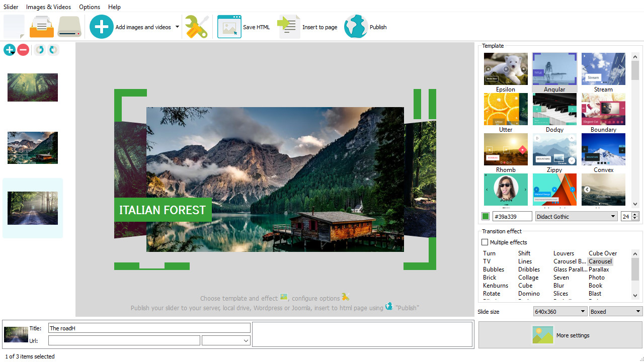Open the 640x360 slide size dropdown
Viewport: 644px width, 362px height.
(559, 312)
